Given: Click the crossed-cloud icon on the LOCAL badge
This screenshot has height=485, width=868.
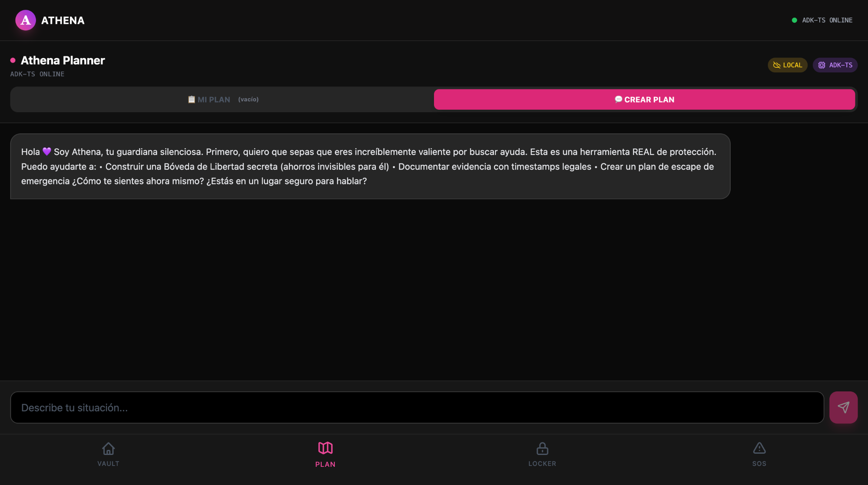Looking at the screenshot, I should (776, 65).
